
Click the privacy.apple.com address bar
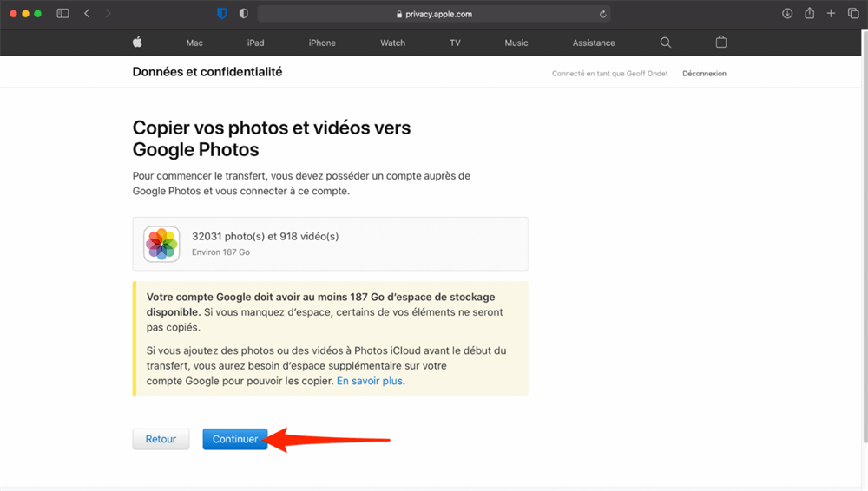coord(434,14)
